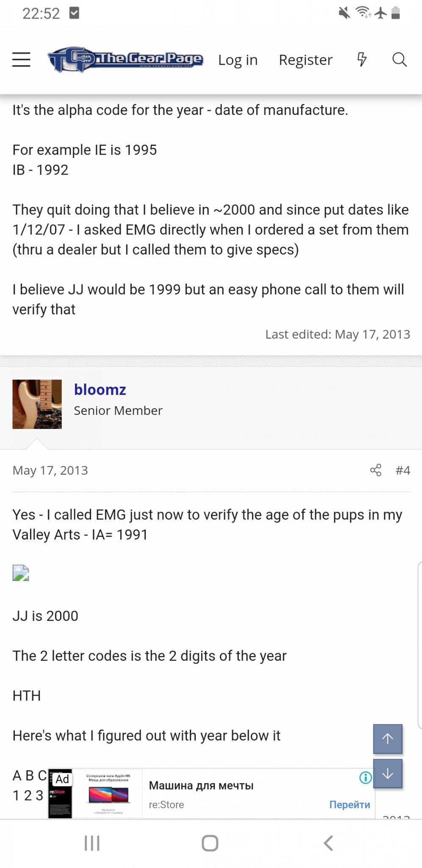Share post #4 via share icon
This screenshot has height=868, width=422.
click(x=375, y=470)
